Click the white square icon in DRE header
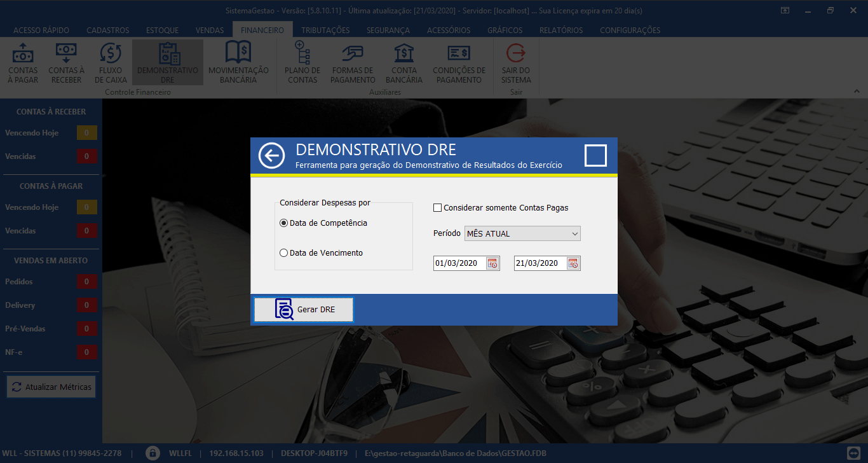Viewport: 868px width, 463px height. coord(595,155)
